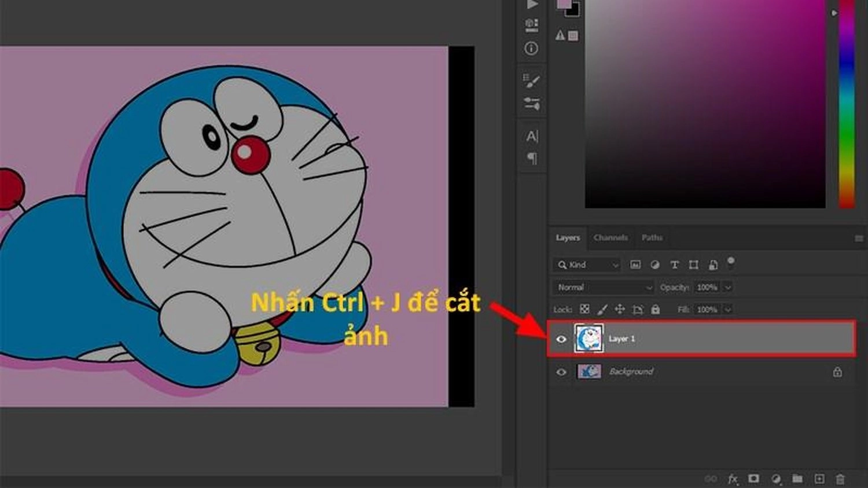Click the Background layer thumbnail
This screenshot has width=868, height=488.
589,372
